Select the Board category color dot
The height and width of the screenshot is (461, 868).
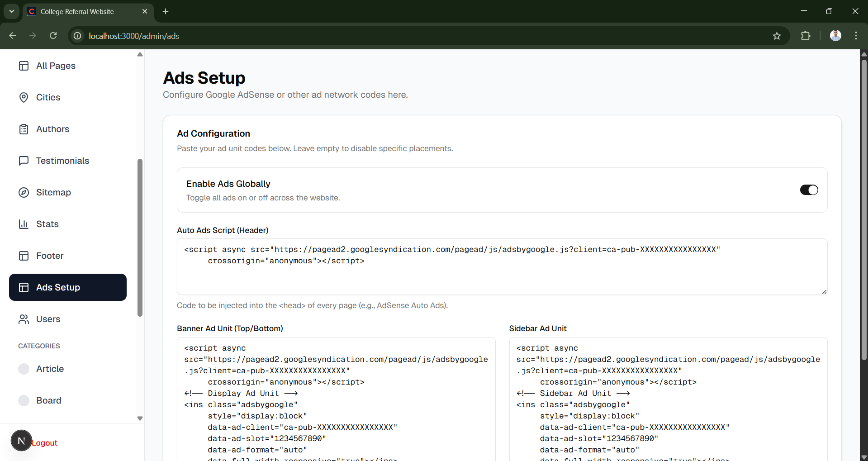pos(24,401)
